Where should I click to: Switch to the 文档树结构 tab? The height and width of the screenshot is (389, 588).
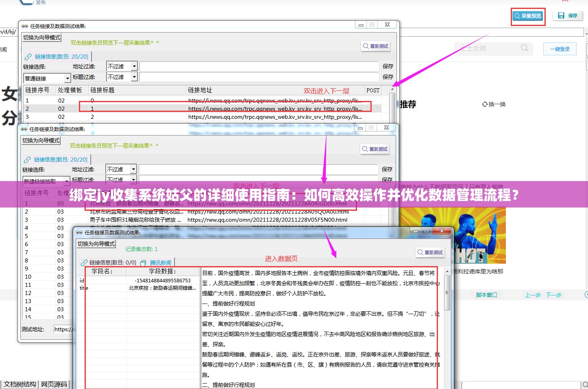pos(20,384)
